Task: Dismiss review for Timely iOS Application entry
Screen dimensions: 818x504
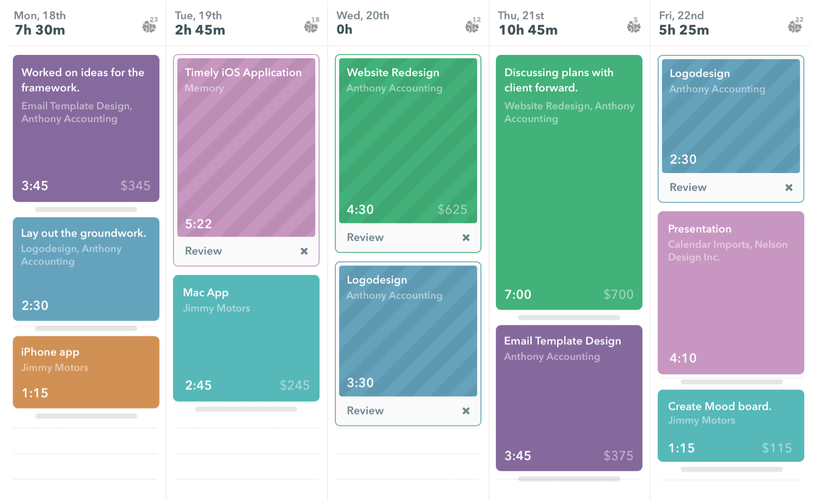Action: (x=304, y=251)
